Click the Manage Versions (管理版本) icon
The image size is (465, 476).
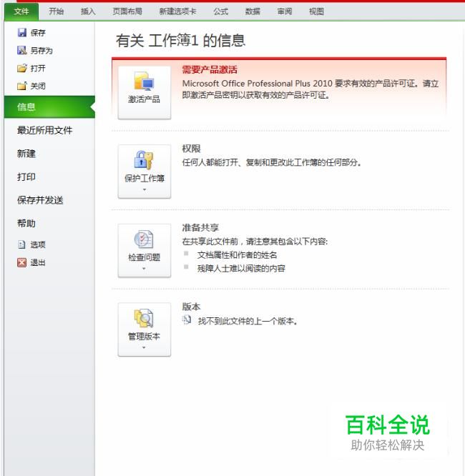coord(144,318)
